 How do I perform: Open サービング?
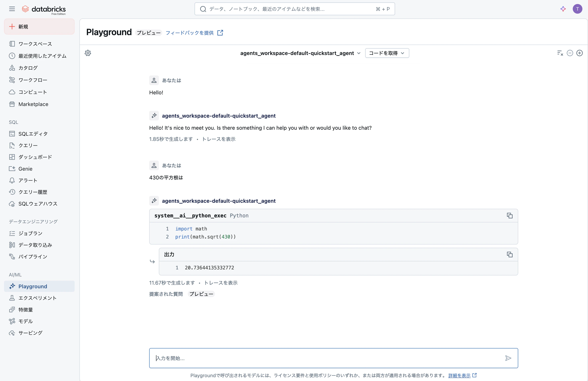tap(39, 333)
